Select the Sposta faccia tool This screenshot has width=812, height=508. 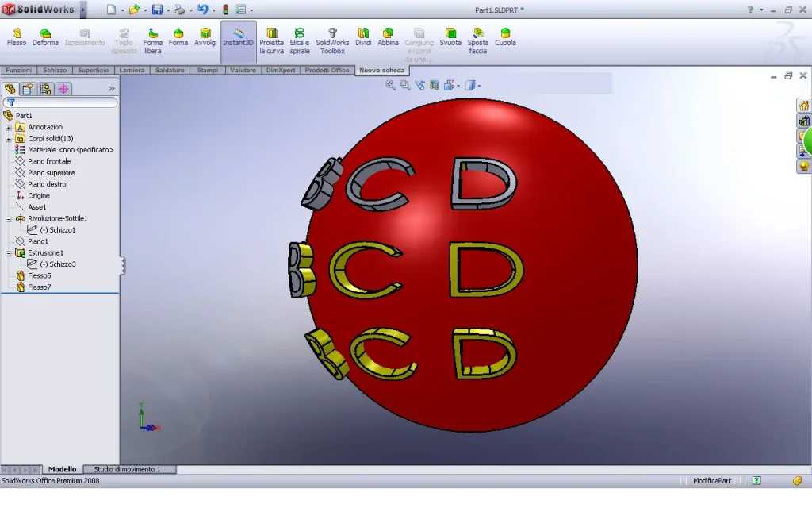pyautogui.click(x=478, y=41)
